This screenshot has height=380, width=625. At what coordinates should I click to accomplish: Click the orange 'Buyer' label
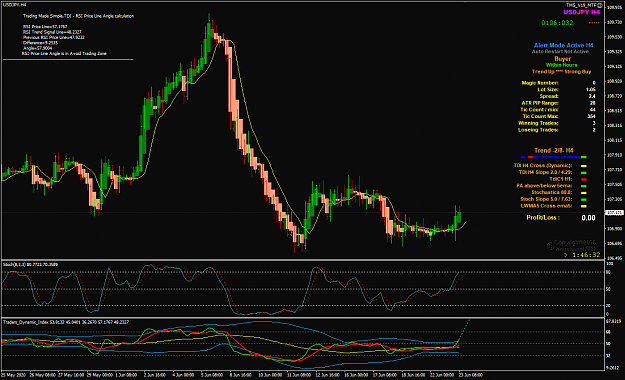tap(562, 59)
